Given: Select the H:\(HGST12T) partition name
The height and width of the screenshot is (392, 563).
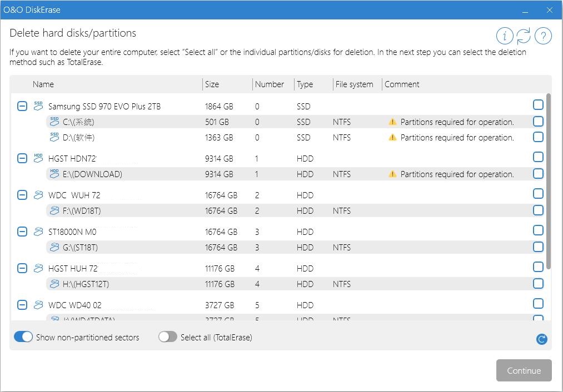Looking at the screenshot, I should click(x=86, y=284).
